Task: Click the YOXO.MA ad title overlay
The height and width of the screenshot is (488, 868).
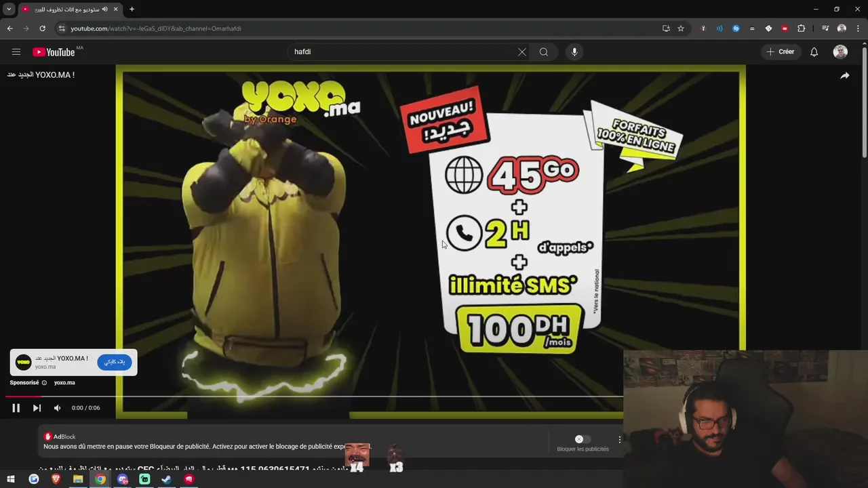Action: (x=41, y=75)
